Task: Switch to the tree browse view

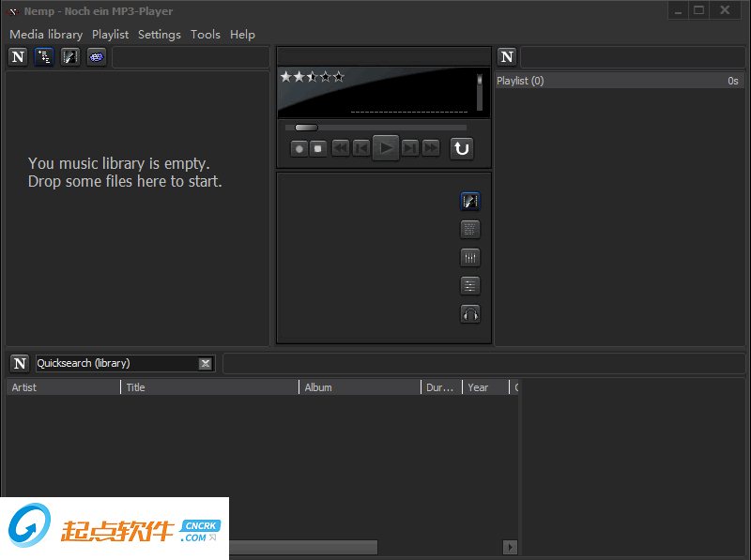Action: (x=44, y=57)
